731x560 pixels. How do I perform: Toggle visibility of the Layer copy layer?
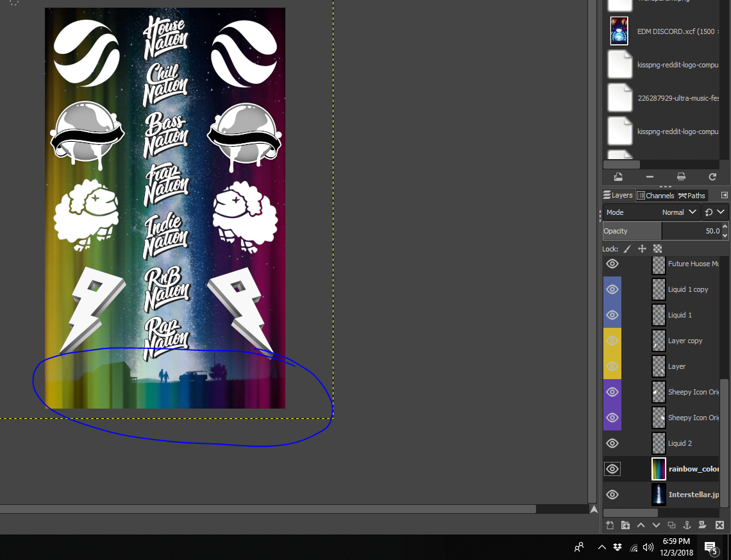[x=612, y=341]
